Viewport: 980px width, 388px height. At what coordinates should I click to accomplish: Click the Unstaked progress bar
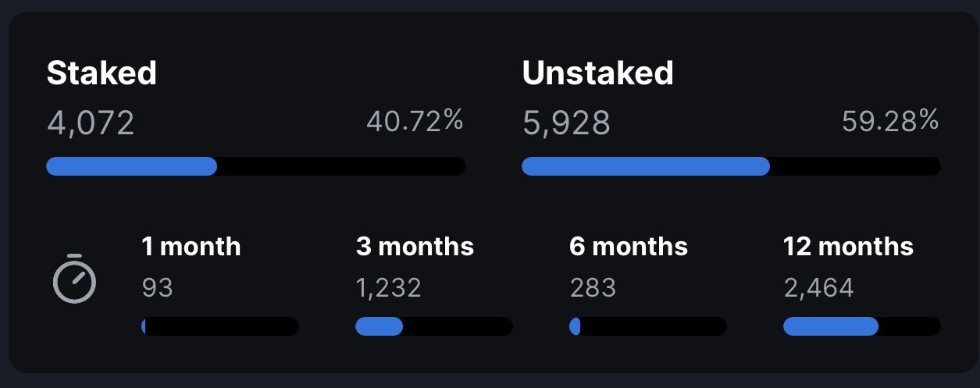pos(731,166)
